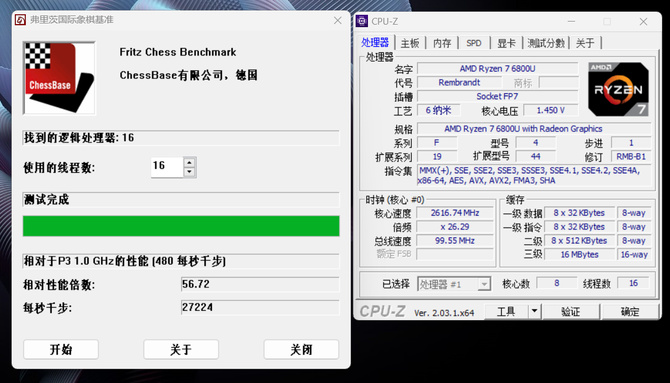
Task: Switch to the 主板 tab in CPU-Z
Action: pyautogui.click(x=410, y=43)
